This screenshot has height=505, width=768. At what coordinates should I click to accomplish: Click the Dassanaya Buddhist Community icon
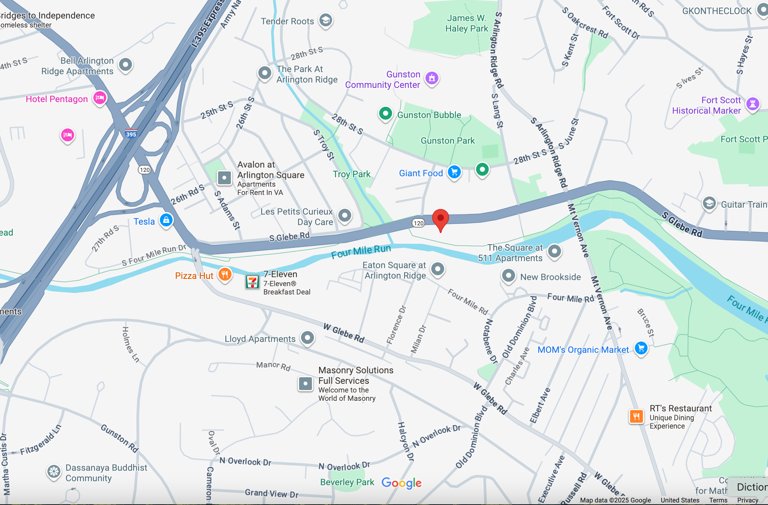tap(53, 472)
